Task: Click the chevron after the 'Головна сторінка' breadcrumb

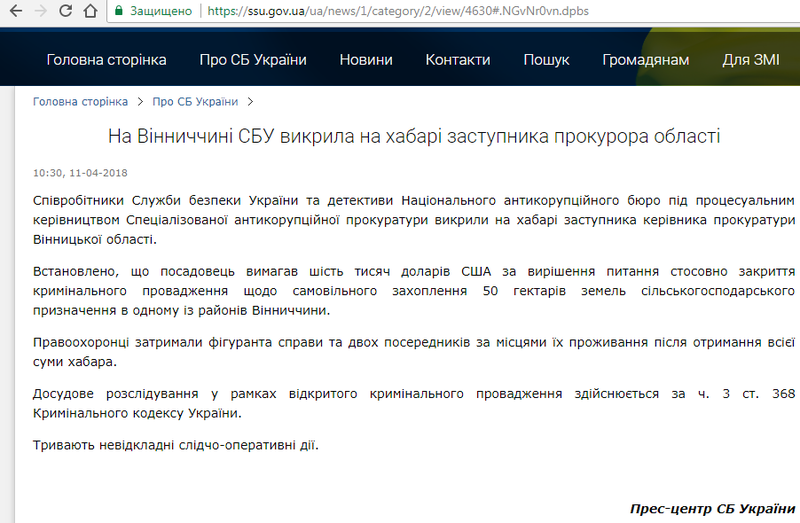Action: pyautogui.click(x=140, y=102)
